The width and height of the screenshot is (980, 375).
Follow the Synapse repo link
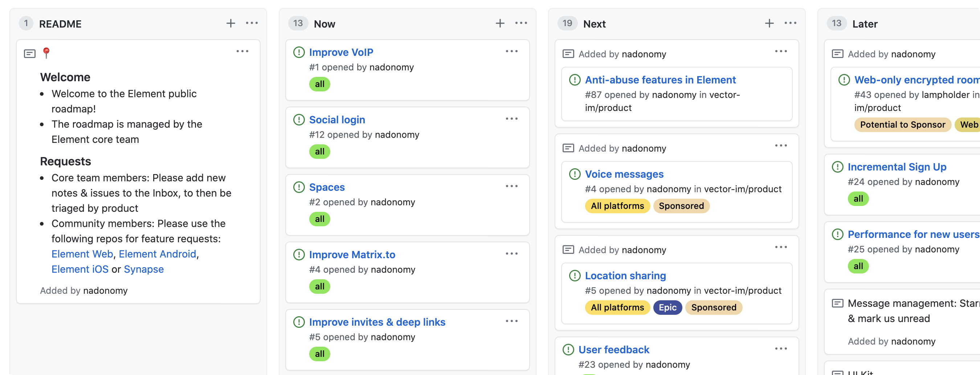pos(143,269)
